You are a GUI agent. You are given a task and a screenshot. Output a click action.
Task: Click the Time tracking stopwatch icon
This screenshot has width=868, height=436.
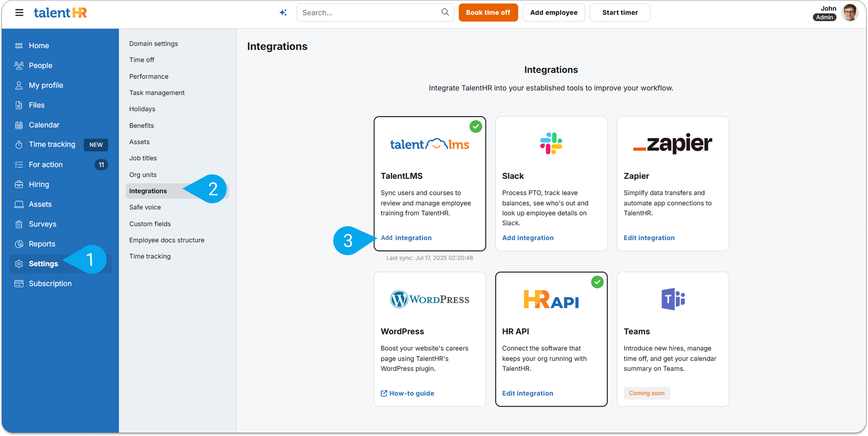pyautogui.click(x=19, y=144)
